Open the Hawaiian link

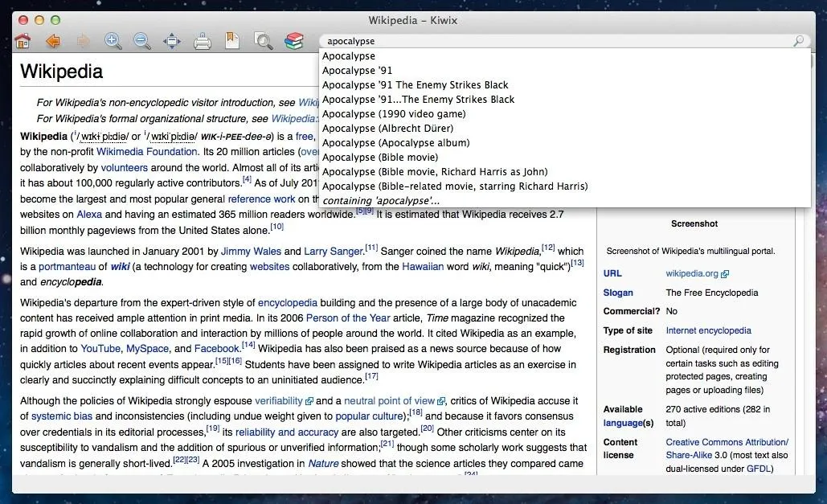[423, 267]
